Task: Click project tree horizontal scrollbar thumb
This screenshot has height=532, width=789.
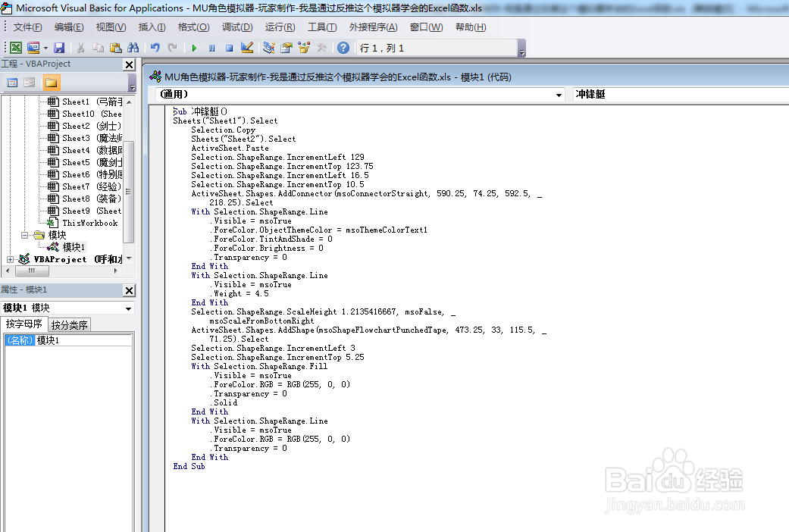Action: pyautogui.click(x=32, y=271)
